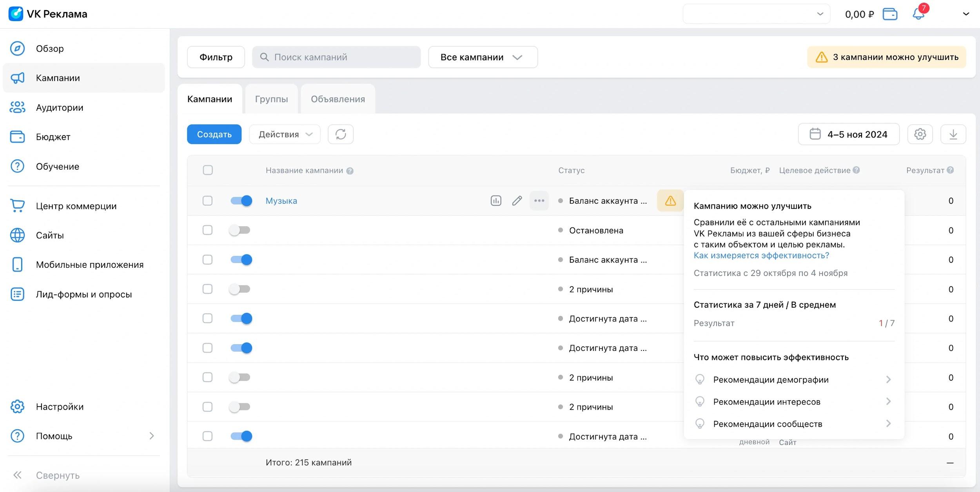Image resolution: width=980 pixels, height=492 pixels.
Task: Click the Настройки gear icon in sidebar
Action: pos(17,407)
